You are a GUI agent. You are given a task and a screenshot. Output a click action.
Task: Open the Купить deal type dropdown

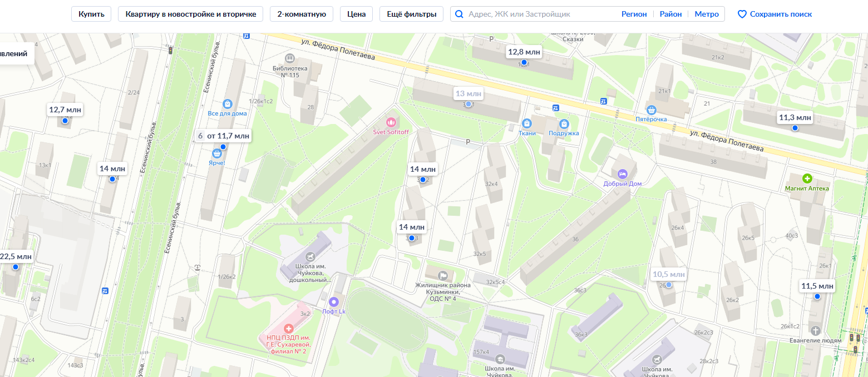pos(91,14)
